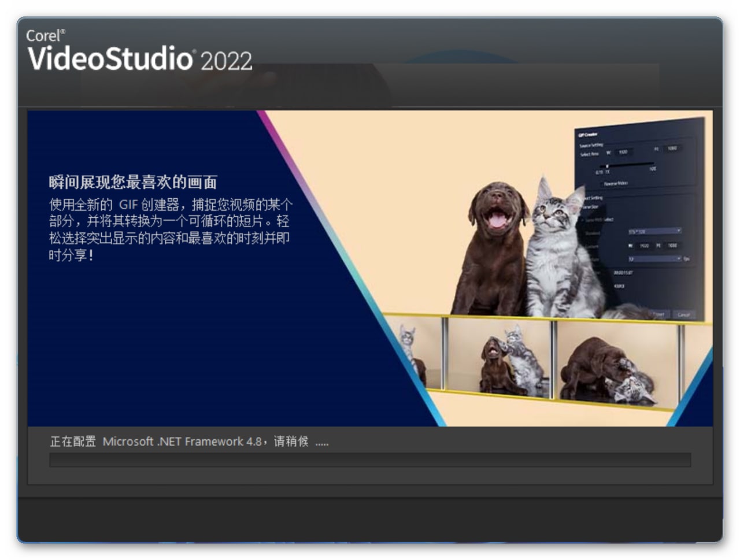Click the large puppy and kitten image
This screenshot has height=560, width=740.
pyautogui.click(x=528, y=247)
